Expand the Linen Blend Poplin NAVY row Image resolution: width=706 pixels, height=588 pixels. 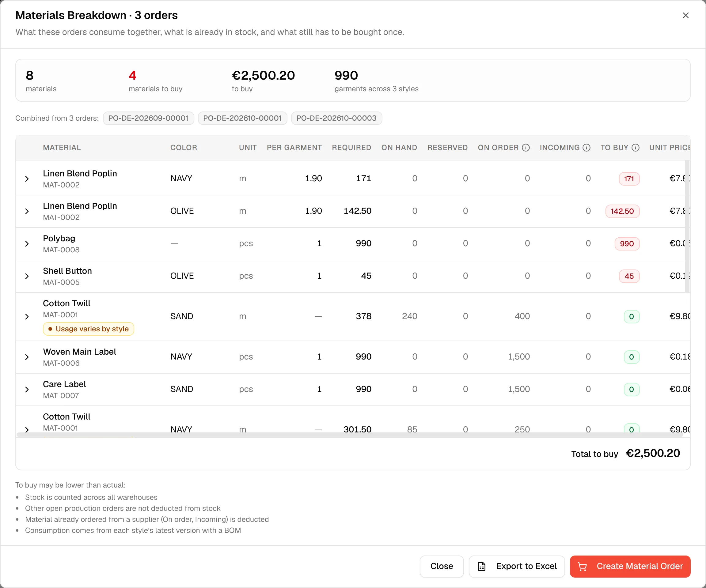click(27, 179)
